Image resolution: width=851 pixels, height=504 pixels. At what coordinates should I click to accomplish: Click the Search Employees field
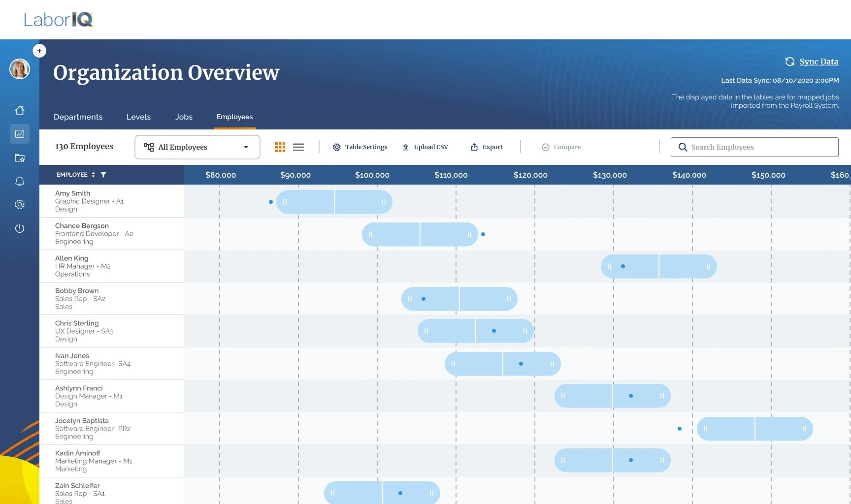[x=754, y=147]
